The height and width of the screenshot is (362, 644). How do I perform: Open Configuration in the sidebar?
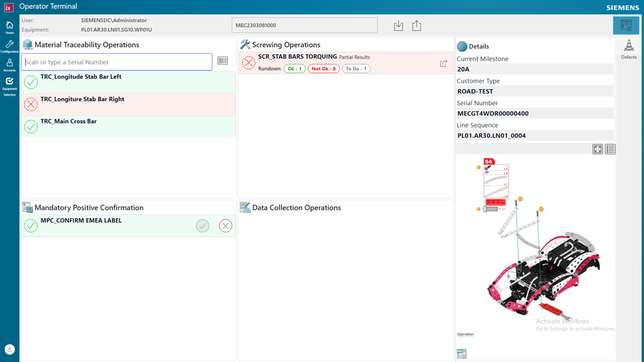pyautogui.click(x=10, y=46)
